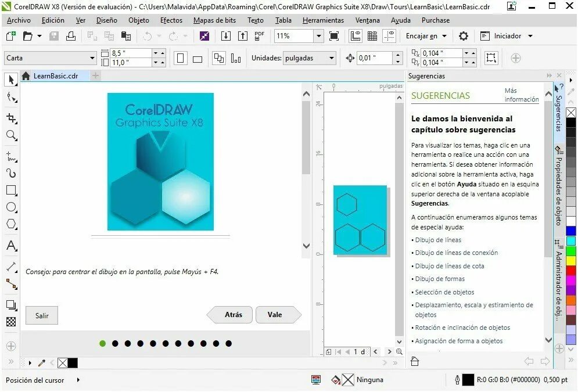This screenshot has width=578, height=392.
Task: Select the Rectangle tool
Action: [x=12, y=190]
